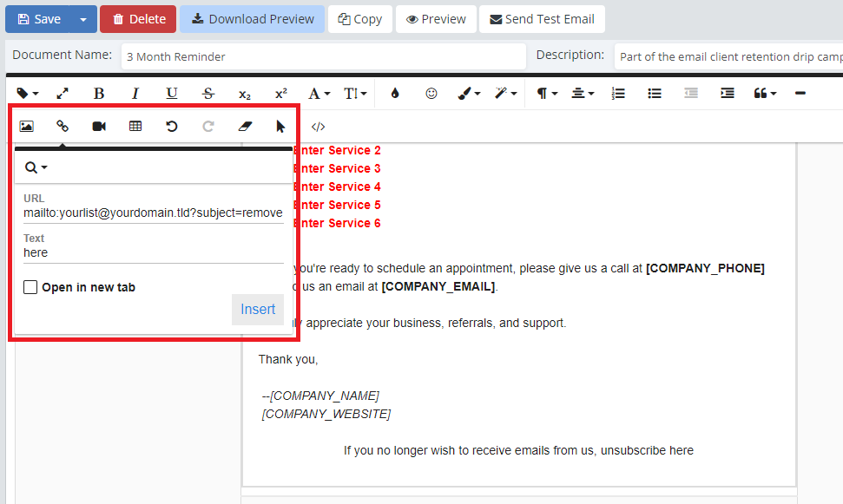Click the Insert button in link popup
Screen dimensions: 843x504
click(x=257, y=310)
